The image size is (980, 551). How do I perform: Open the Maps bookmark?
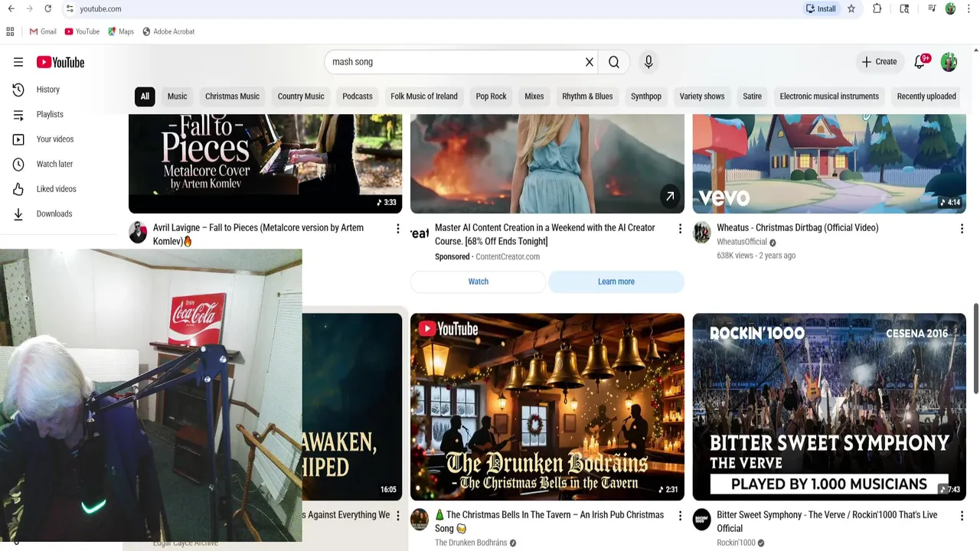coord(121,31)
